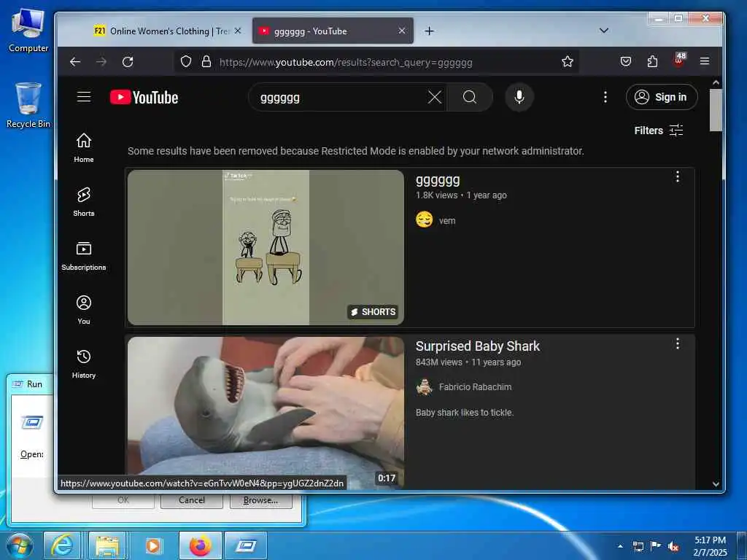Click the page scrollbar up arrow
This screenshot has height=560, width=747.
(x=716, y=82)
